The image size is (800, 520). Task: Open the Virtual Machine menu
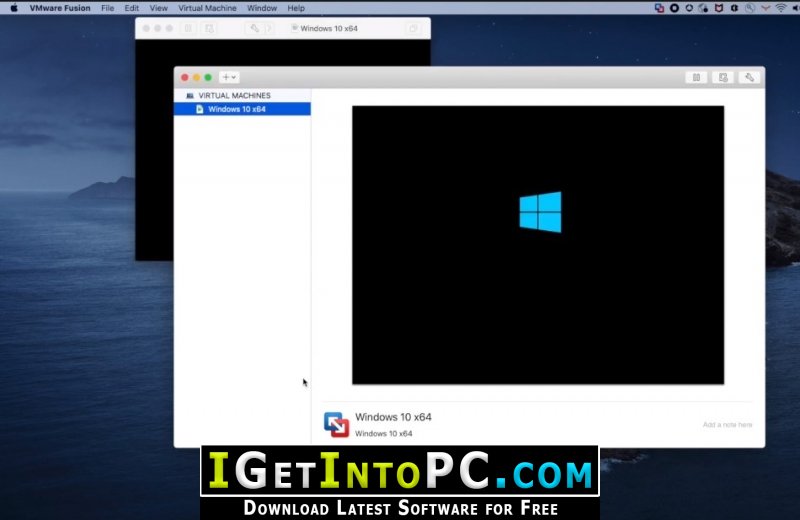click(x=207, y=8)
